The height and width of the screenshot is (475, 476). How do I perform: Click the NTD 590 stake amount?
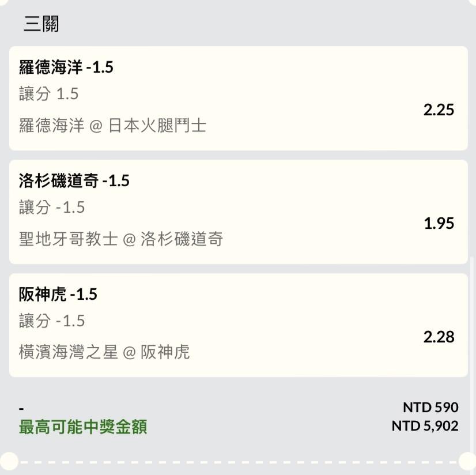pos(430,408)
